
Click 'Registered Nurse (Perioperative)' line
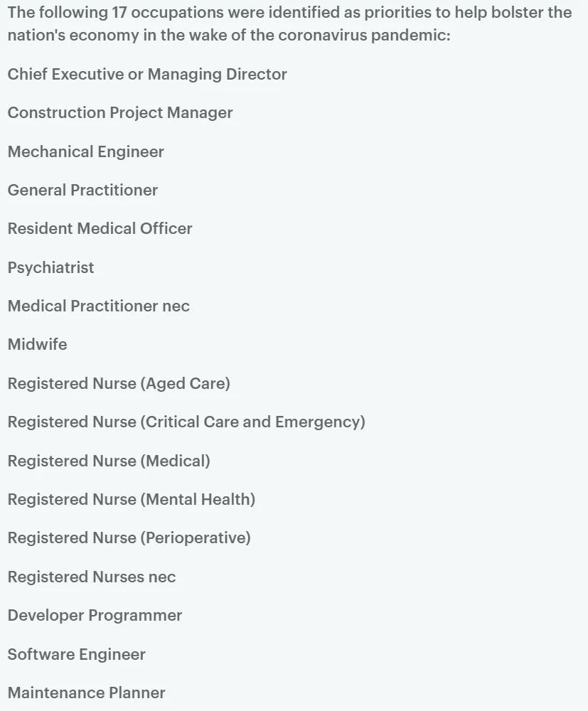(129, 538)
